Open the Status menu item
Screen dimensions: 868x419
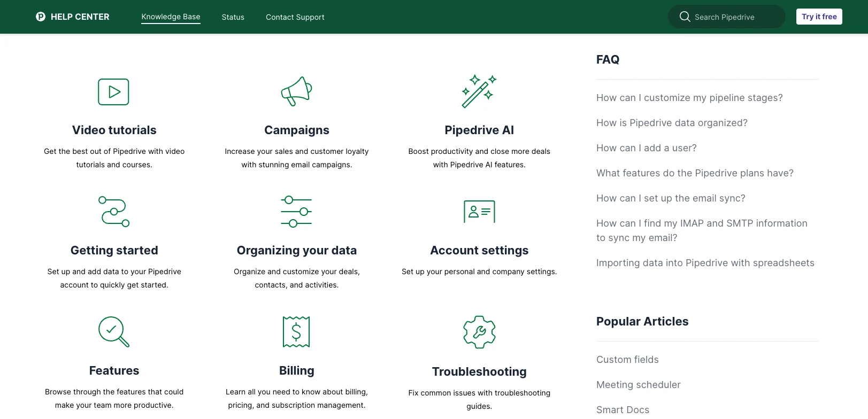(233, 17)
